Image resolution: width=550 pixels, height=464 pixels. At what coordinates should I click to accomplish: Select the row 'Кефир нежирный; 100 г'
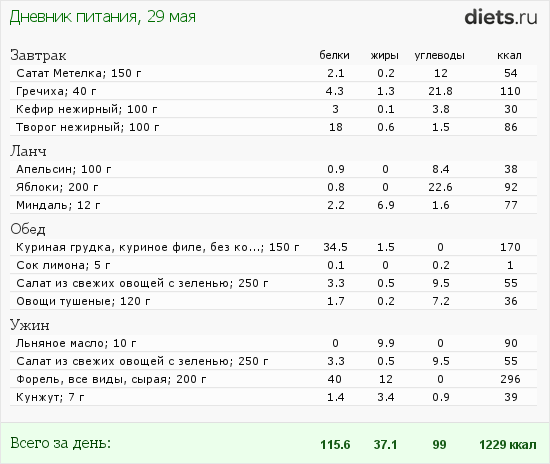pyautogui.click(x=273, y=109)
